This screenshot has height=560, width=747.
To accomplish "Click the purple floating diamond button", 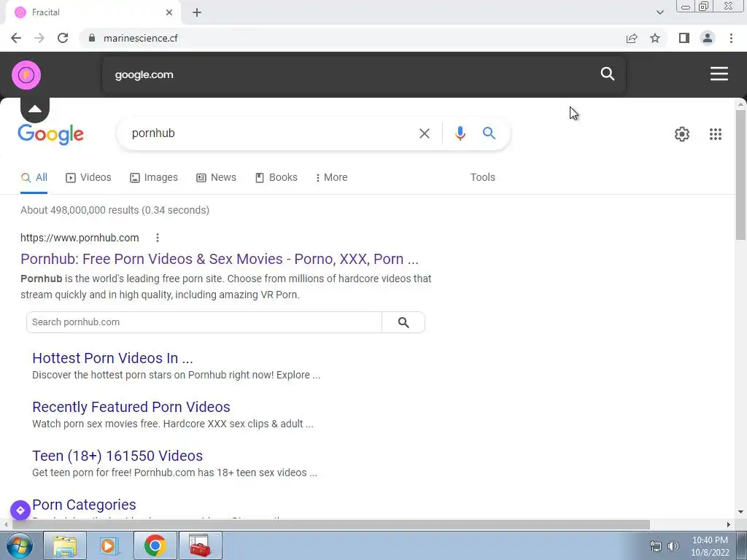I will pyautogui.click(x=20, y=510).
